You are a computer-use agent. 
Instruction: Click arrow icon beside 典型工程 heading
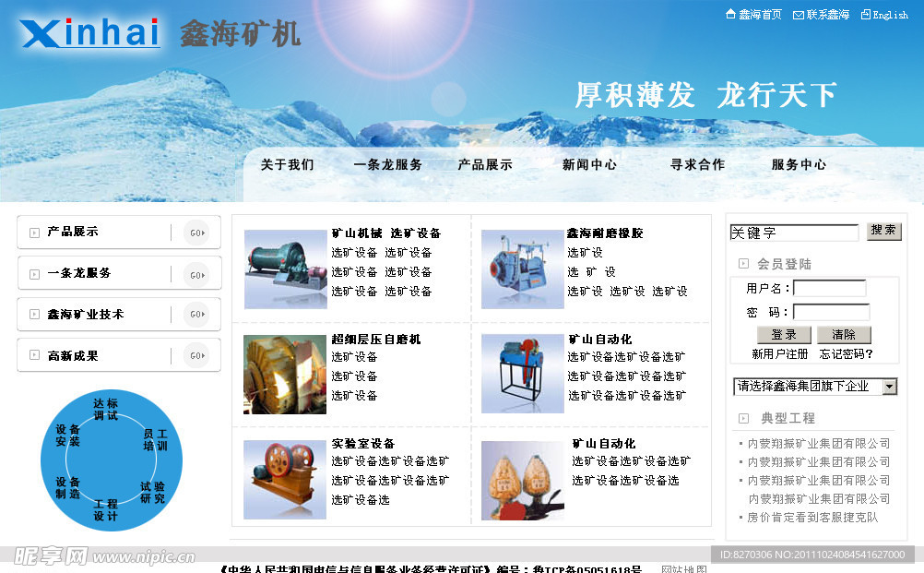coord(743,418)
